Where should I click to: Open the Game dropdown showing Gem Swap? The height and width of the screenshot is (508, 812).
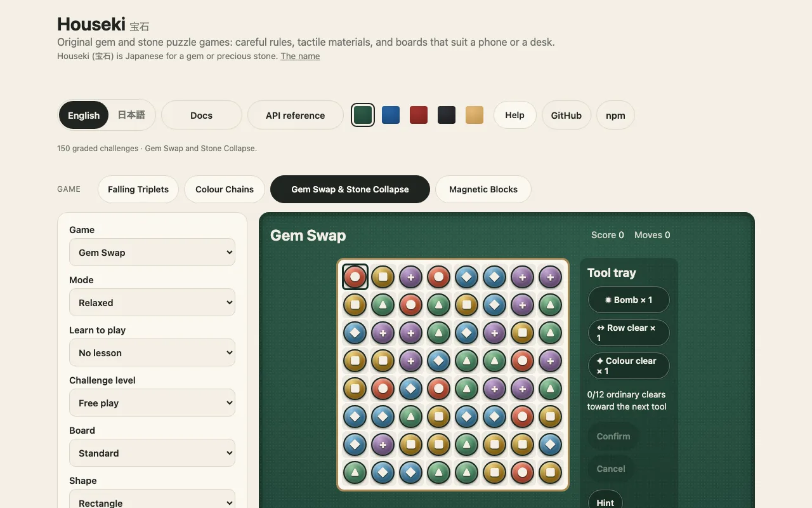point(152,252)
